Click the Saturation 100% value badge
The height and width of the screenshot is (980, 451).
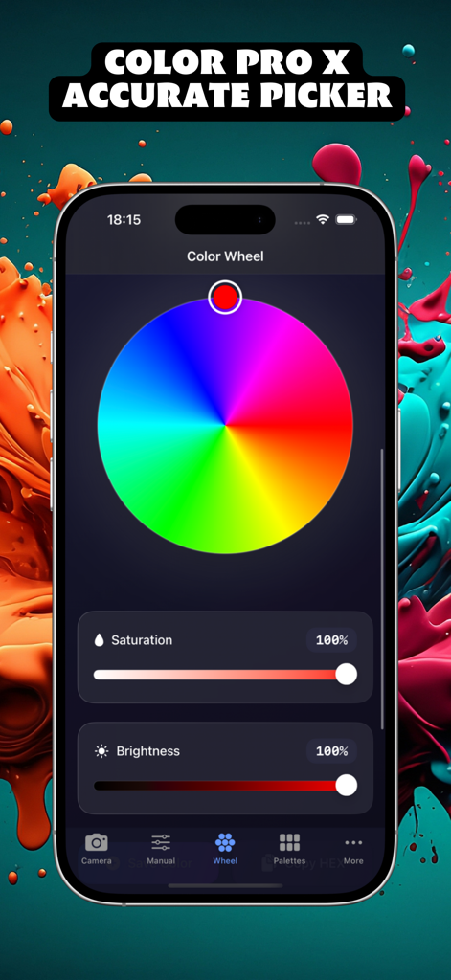click(x=331, y=640)
